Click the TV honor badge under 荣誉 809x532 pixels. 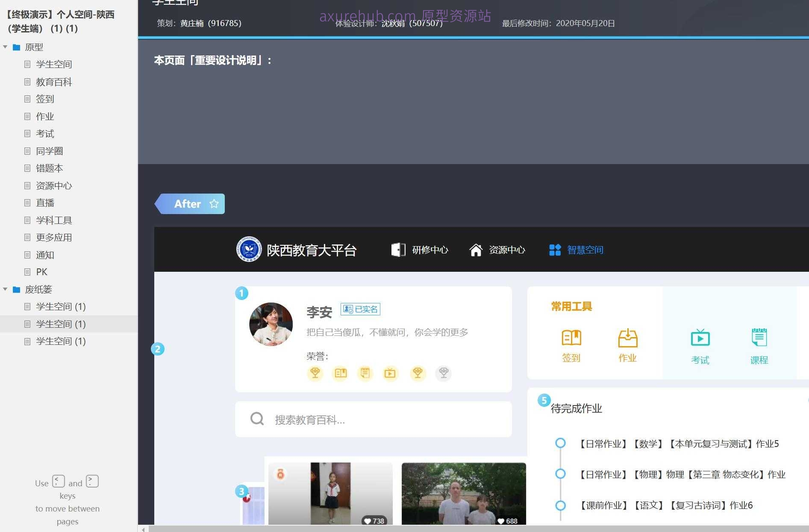coord(390,373)
